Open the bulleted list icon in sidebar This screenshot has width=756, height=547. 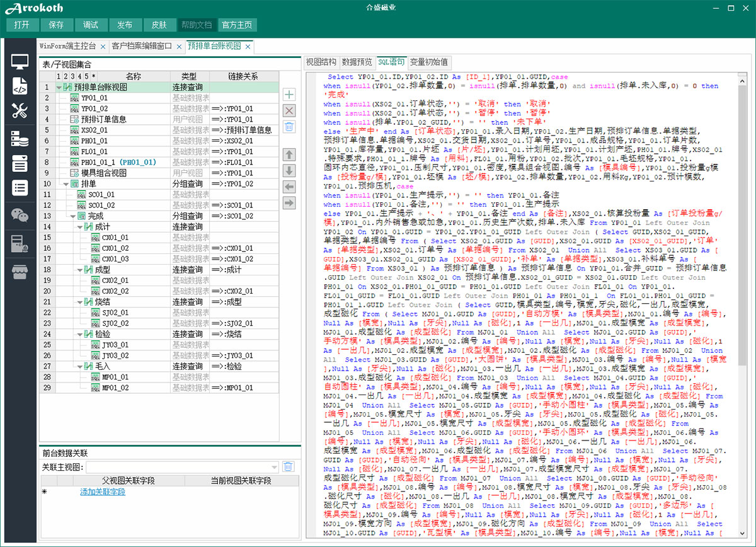coord(20,188)
